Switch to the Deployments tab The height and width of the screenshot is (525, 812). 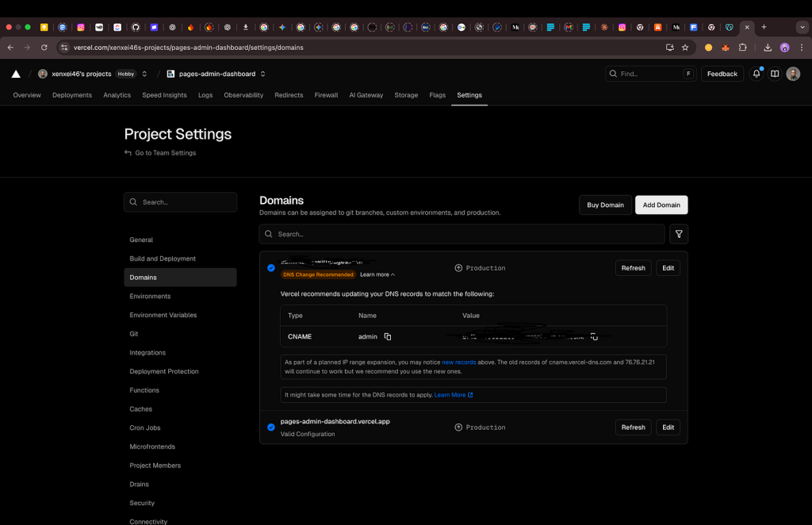tap(72, 95)
